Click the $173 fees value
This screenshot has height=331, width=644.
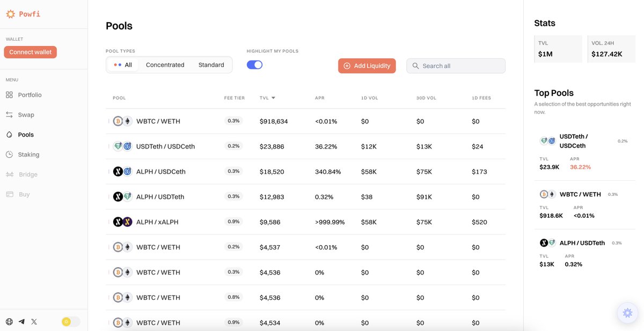click(x=479, y=172)
